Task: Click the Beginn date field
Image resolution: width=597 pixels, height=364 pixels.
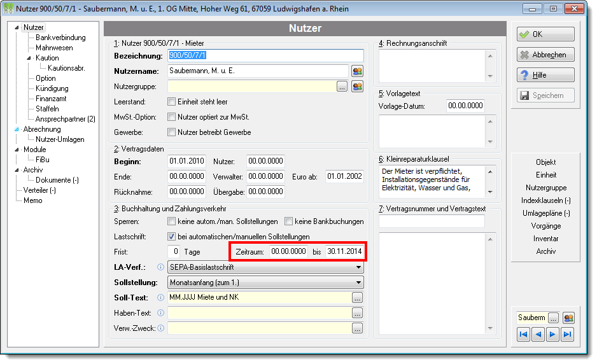Action: point(186,161)
